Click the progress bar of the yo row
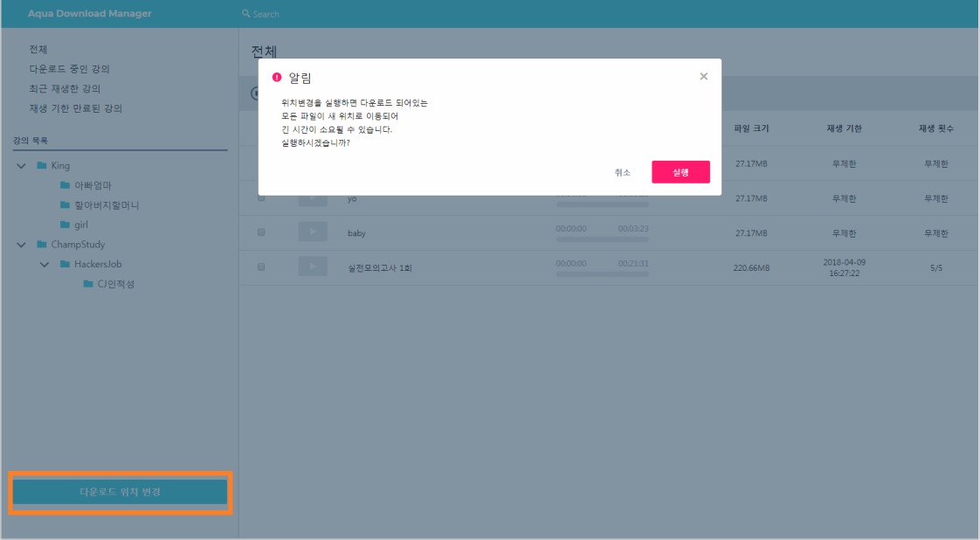This screenshot has height=540, width=980. (602, 204)
